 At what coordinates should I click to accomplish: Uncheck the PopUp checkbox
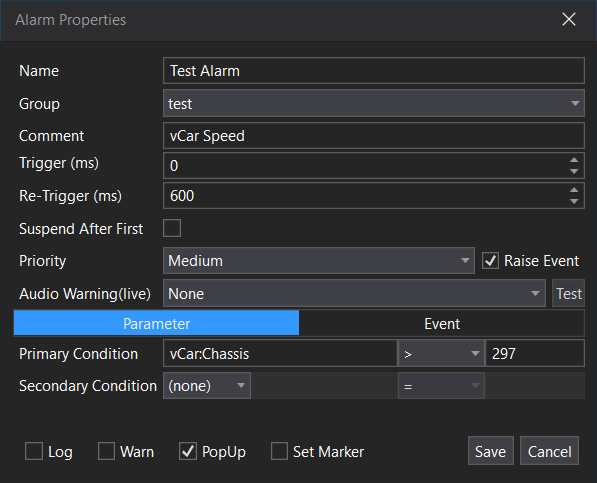pos(188,451)
